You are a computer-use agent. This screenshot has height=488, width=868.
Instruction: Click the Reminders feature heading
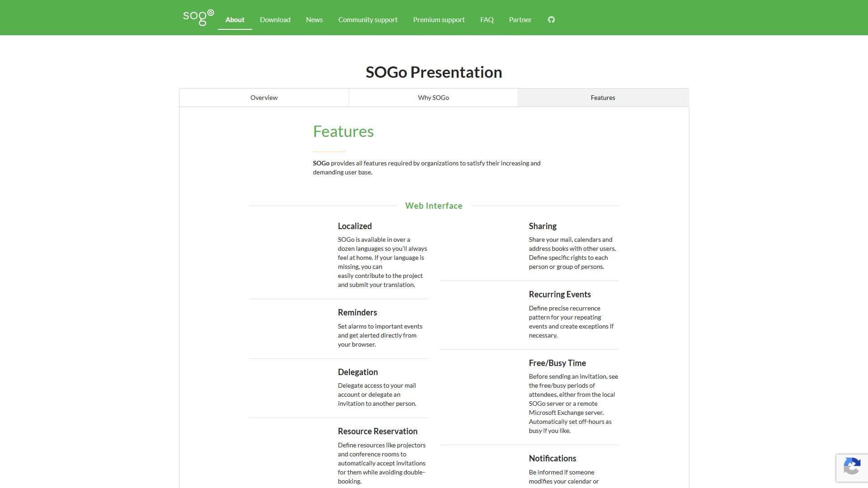[358, 312]
